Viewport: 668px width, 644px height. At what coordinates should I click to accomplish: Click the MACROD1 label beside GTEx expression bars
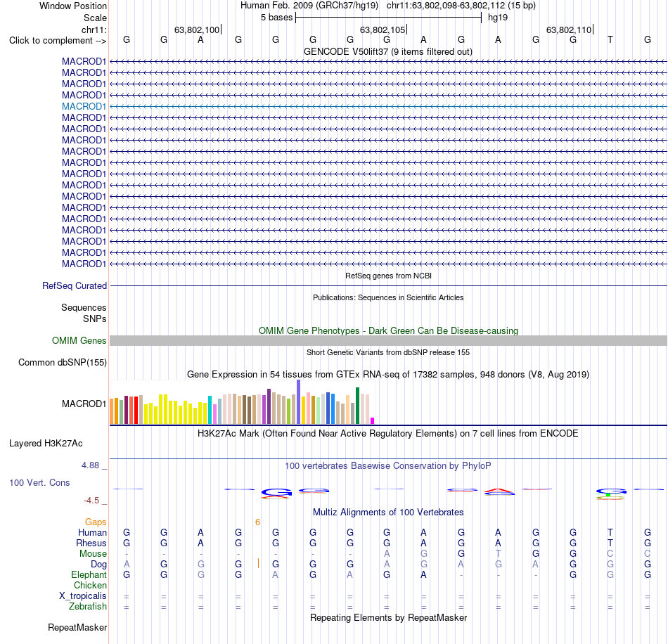pyautogui.click(x=84, y=404)
